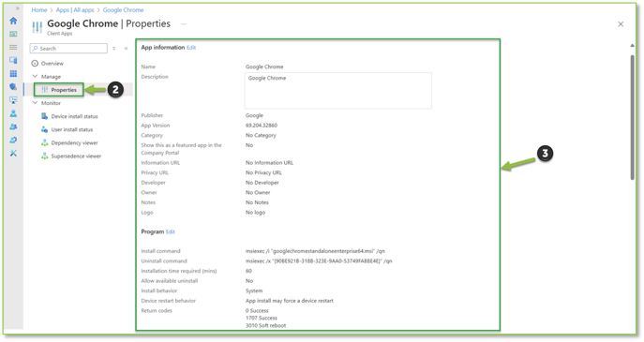Open Groups icon in the left rail
This screenshot has width=644, height=342.
pyautogui.click(x=13, y=126)
